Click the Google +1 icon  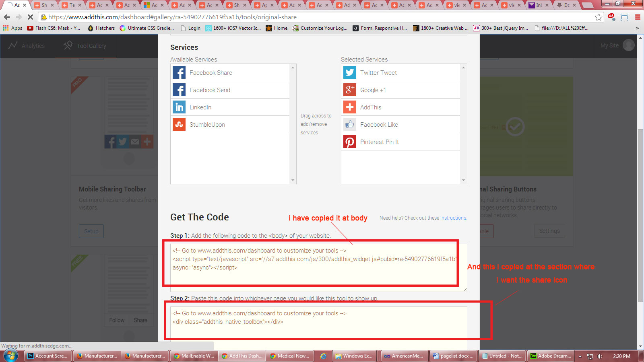(350, 90)
